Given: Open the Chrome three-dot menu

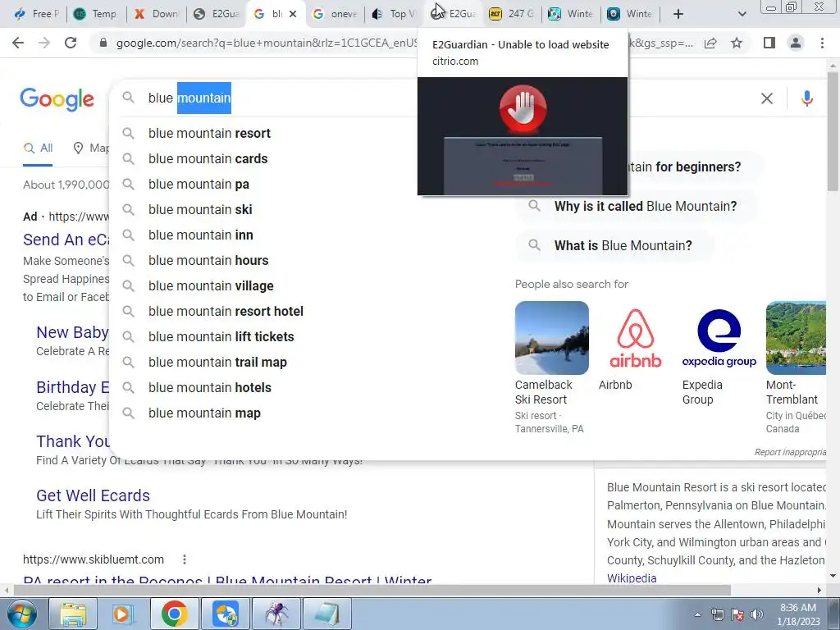Looking at the screenshot, I should (822, 43).
